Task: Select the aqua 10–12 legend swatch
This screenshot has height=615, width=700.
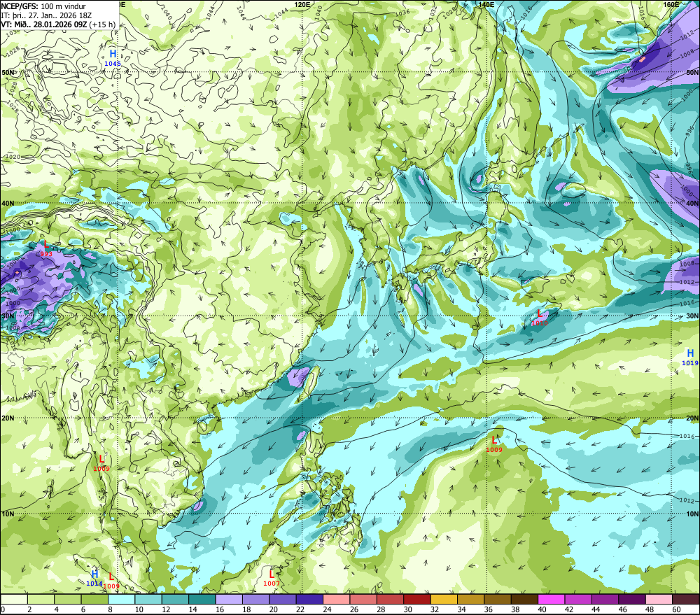Action: tap(148, 599)
